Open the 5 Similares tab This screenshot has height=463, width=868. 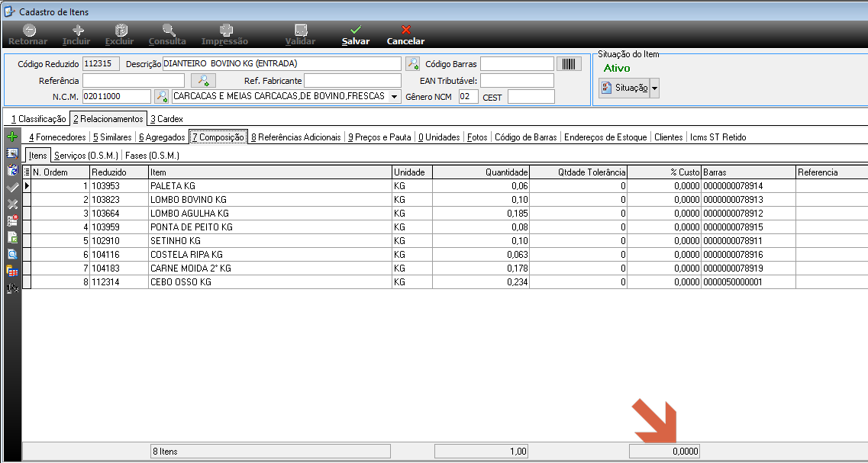pyautogui.click(x=112, y=137)
